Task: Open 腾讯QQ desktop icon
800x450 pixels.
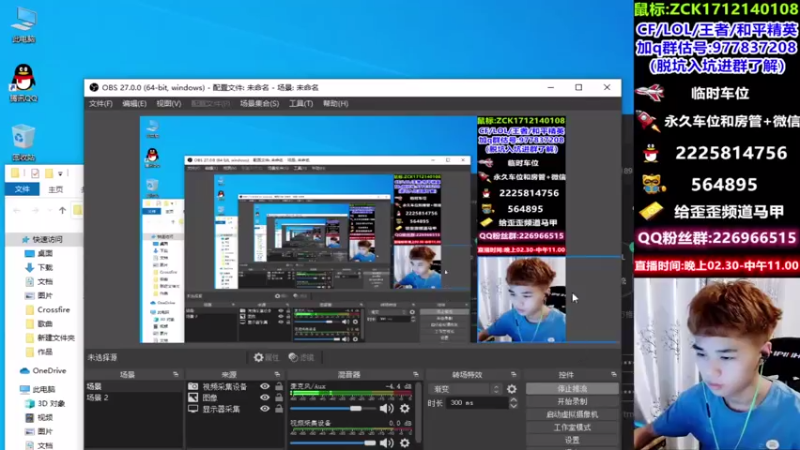Action: pos(23,83)
